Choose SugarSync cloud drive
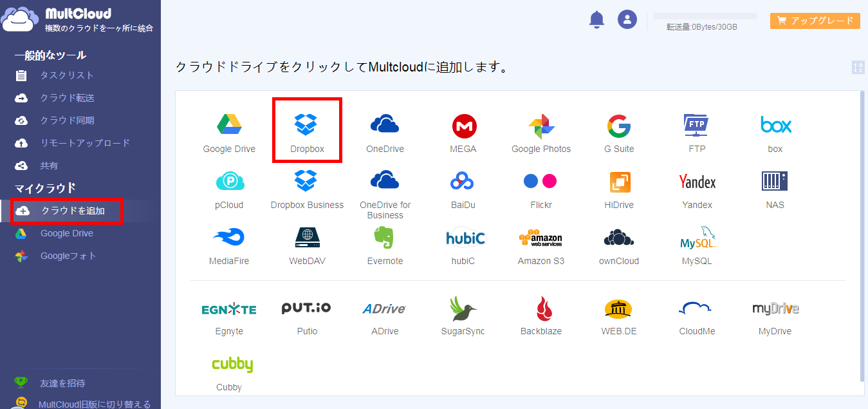 tap(463, 316)
